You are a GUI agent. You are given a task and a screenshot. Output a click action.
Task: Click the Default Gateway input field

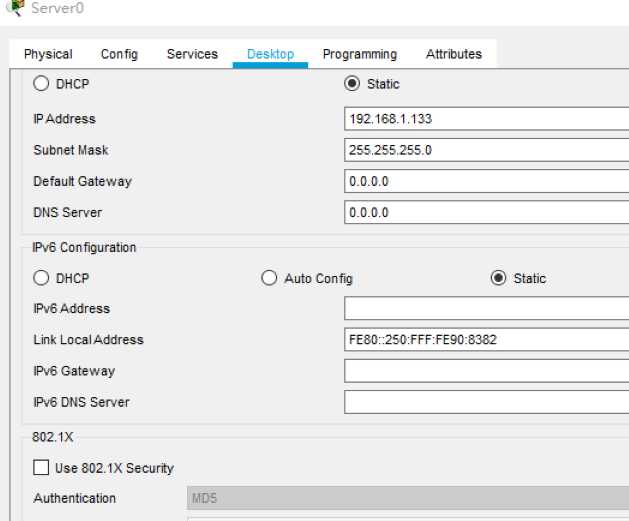pos(486,181)
